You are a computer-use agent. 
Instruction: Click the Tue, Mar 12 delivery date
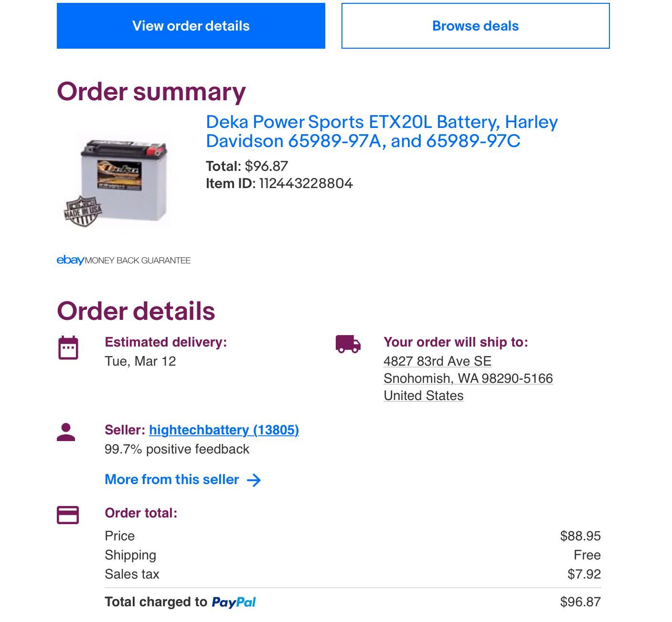point(140,361)
